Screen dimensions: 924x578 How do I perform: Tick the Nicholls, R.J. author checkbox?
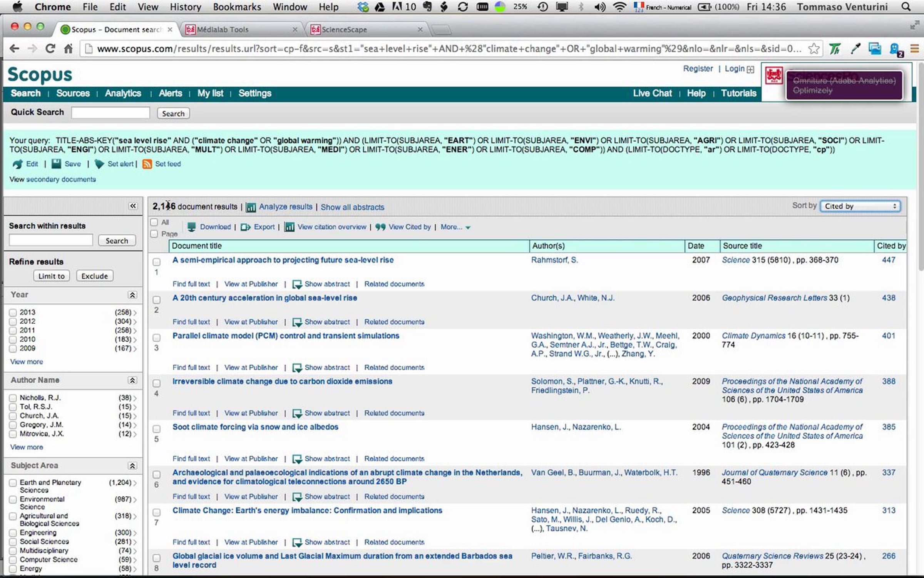(x=13, y=398)
